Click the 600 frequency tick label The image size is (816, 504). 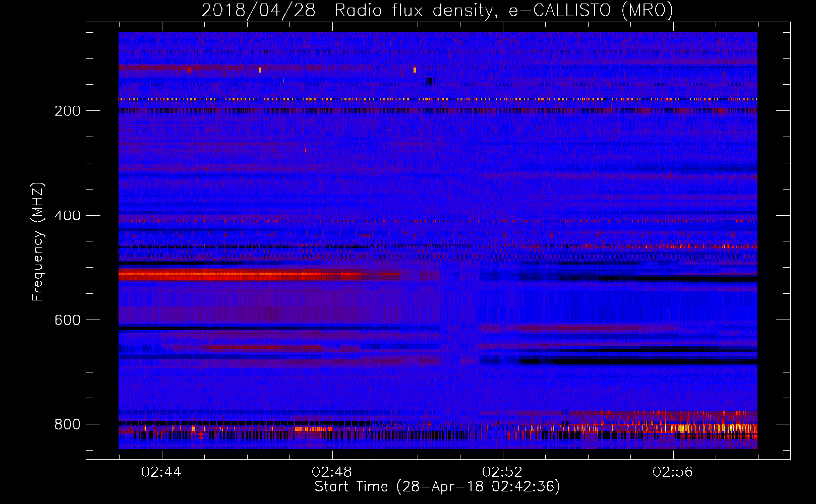click(x=68, y=321)
